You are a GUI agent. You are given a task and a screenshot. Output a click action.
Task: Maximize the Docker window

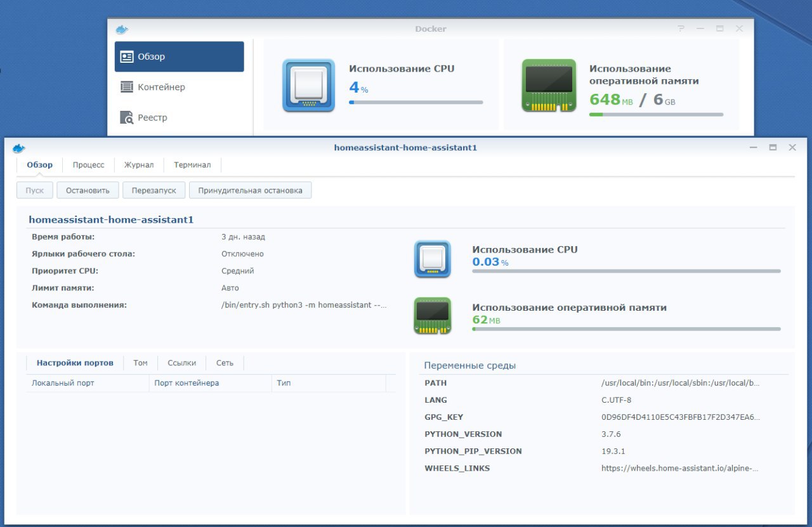719,29
